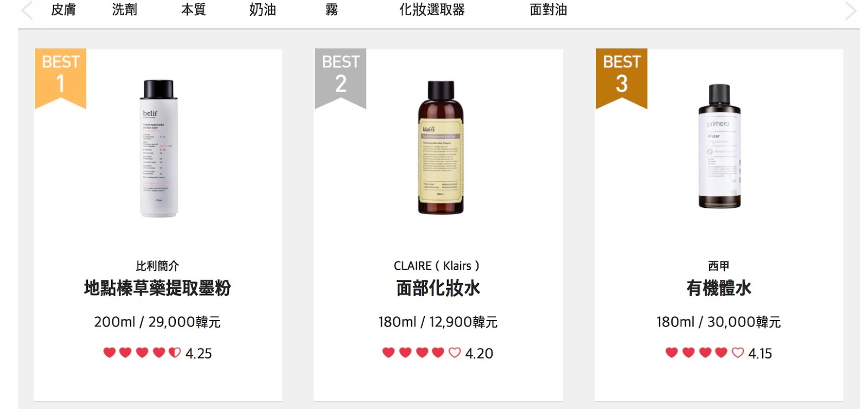Click the right arrow of category carousel

851,10
